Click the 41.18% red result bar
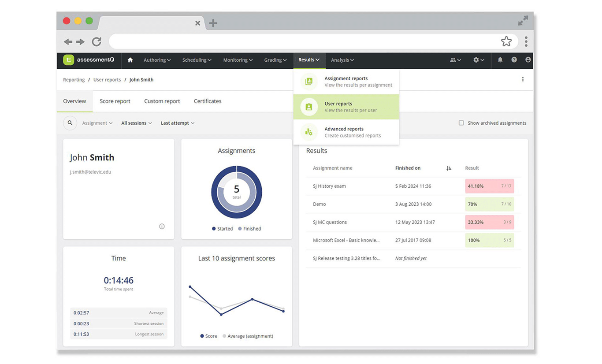Screen dimensions: 602x364 (x=490, y=186)
